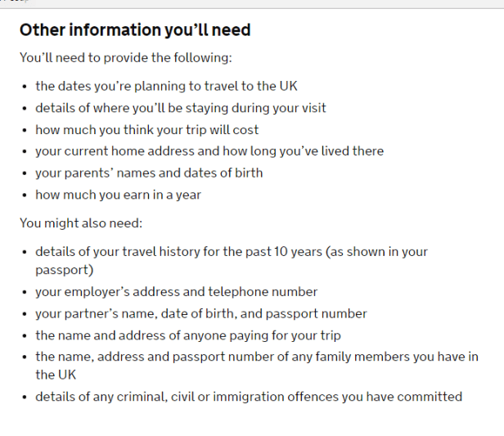Select the travel history past 10 years item
This screenshot has width=504, height=436.
(x=231, y=252)
